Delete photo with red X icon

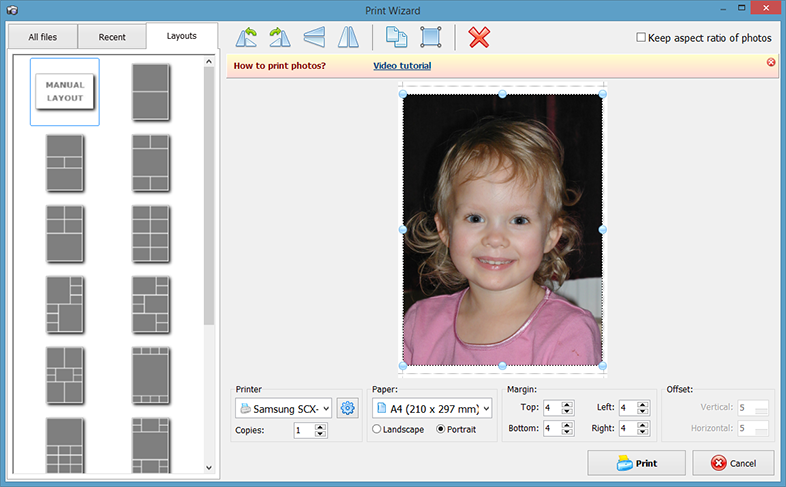(x=479, y=37)
